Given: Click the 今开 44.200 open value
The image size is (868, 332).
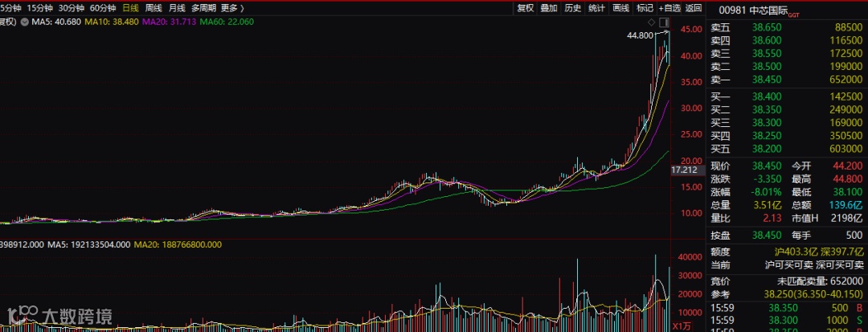Looking at the screenshot, I should [848, 166].
